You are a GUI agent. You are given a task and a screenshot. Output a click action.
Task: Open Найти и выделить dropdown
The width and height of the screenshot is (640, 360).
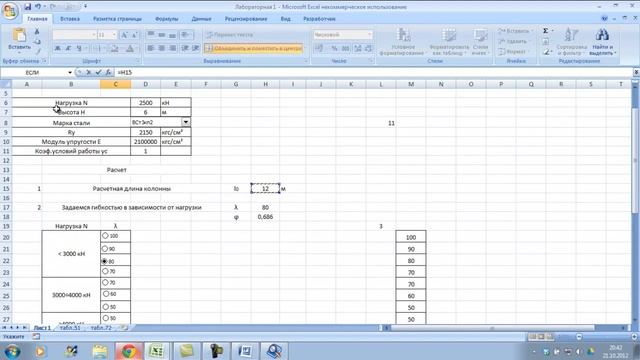pos(602,42)
